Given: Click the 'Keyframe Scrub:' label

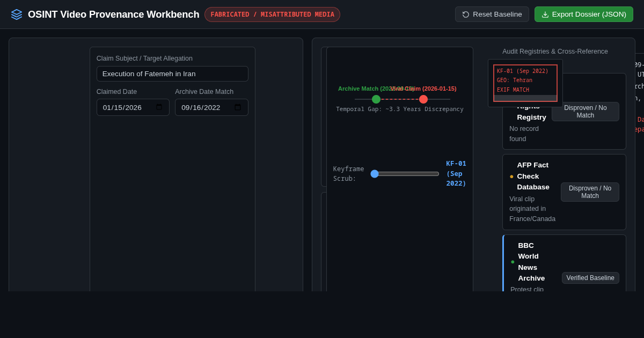Looking at the screenshot, I should pos(348,174).
